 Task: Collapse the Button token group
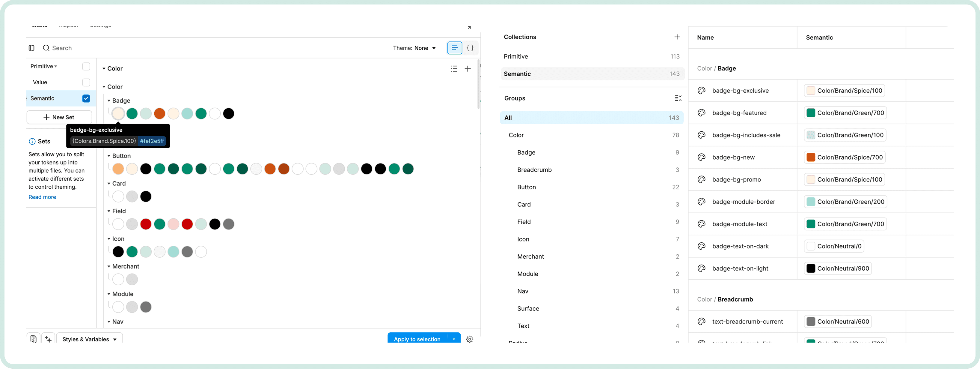tap(109, 156)
